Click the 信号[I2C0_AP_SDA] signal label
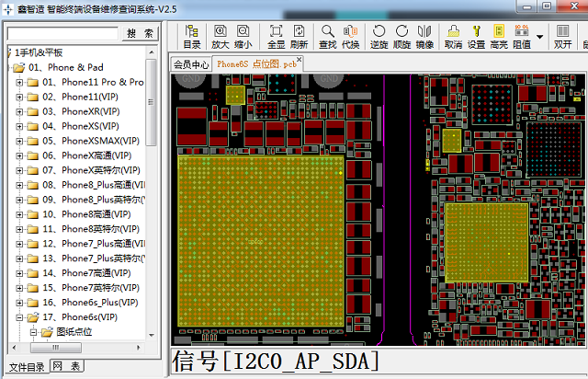The height and width of the screenshot is (379, 588). pos(276,362)
